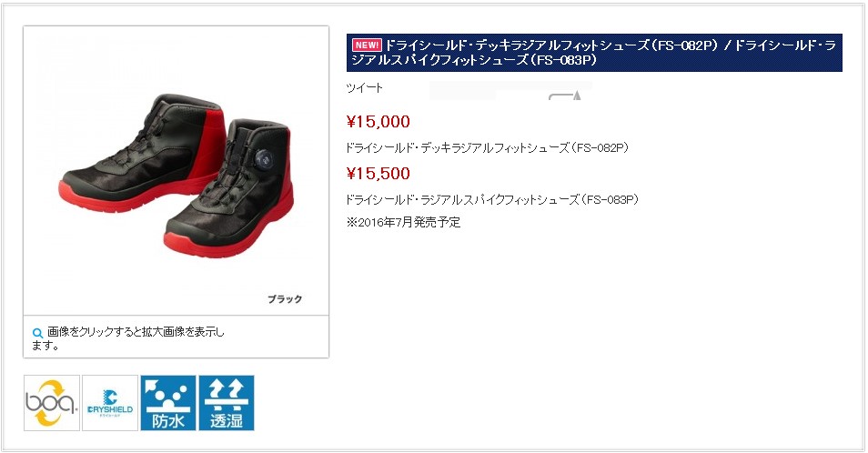The height and width of the screenshot is (453, 868).
Task: Enlarge the black and red shoes image
Action: tap(176, 171)
